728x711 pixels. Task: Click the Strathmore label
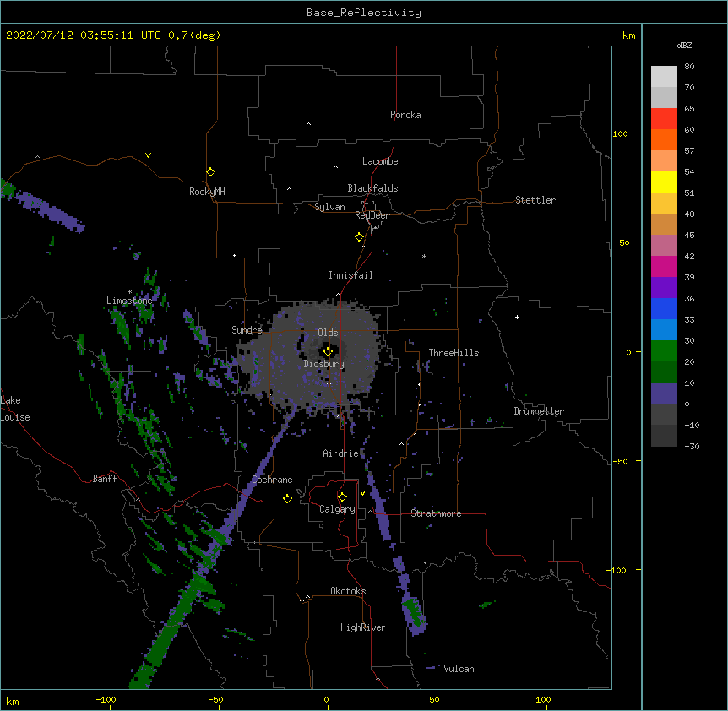[x=436, y=513]
